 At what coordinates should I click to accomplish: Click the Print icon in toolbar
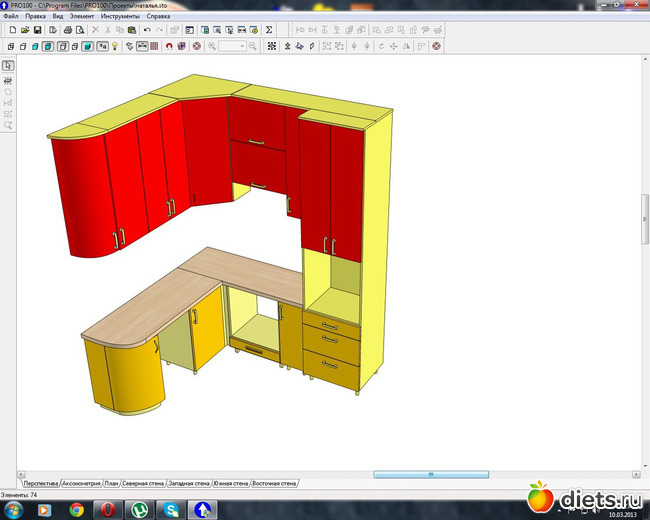click(x=67, y=31)
